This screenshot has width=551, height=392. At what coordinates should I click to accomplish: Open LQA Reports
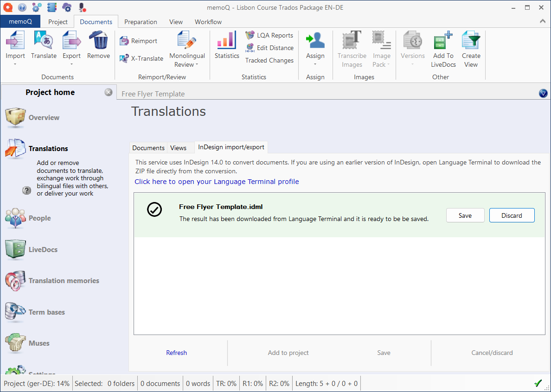tap(269, 35)
